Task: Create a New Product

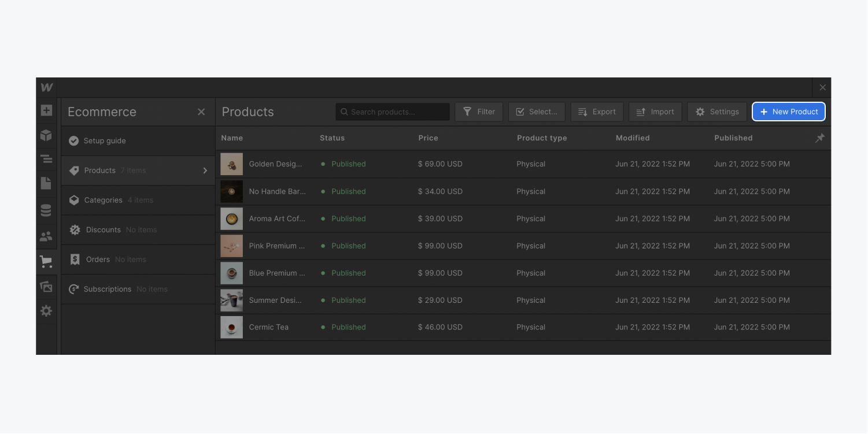Action: 789,112
